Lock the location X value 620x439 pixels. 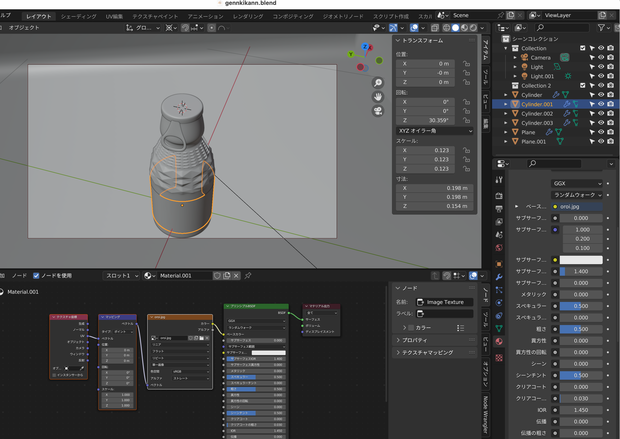[x=467, y=64]
